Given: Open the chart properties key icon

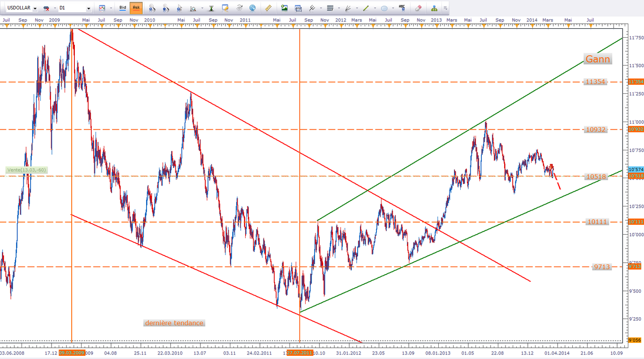Looking at the screenshot, I should [x=225, y=8].
